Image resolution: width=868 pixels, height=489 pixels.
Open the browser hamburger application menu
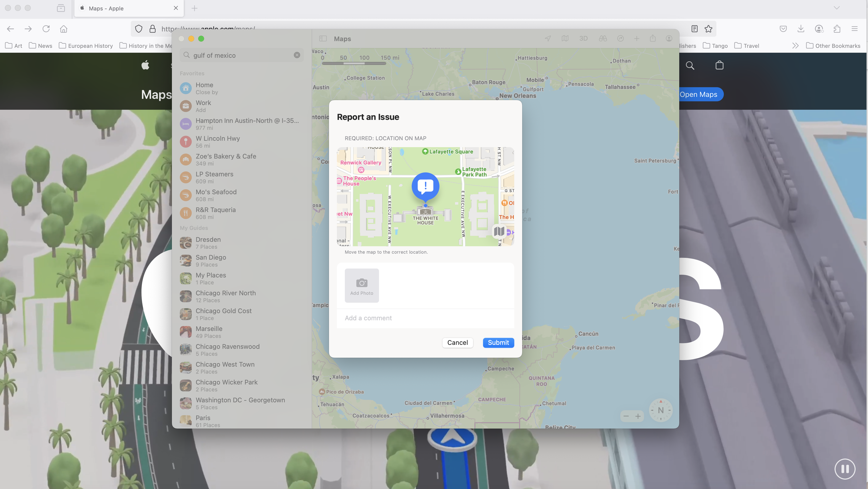[x=854, y=29]
